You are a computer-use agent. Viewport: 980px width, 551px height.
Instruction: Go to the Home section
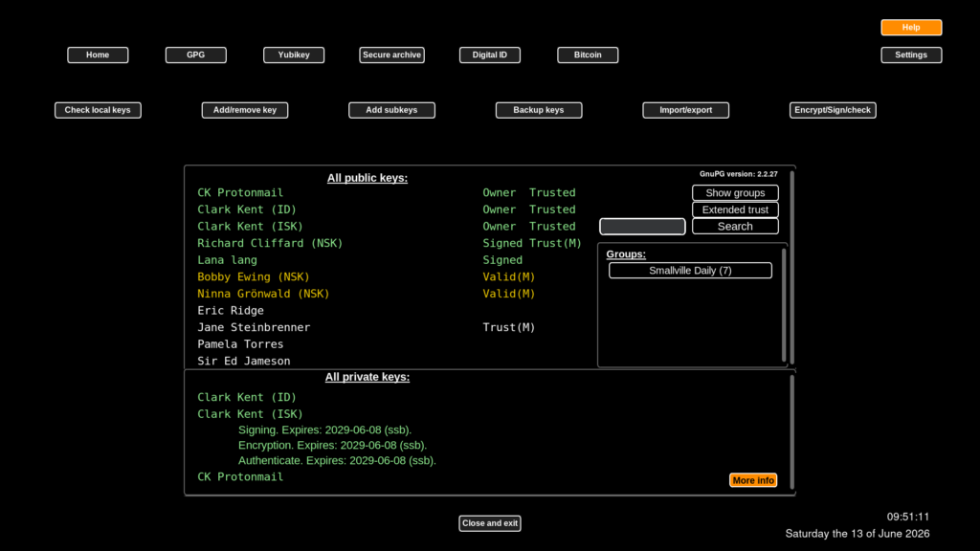[x=98, y=55]
